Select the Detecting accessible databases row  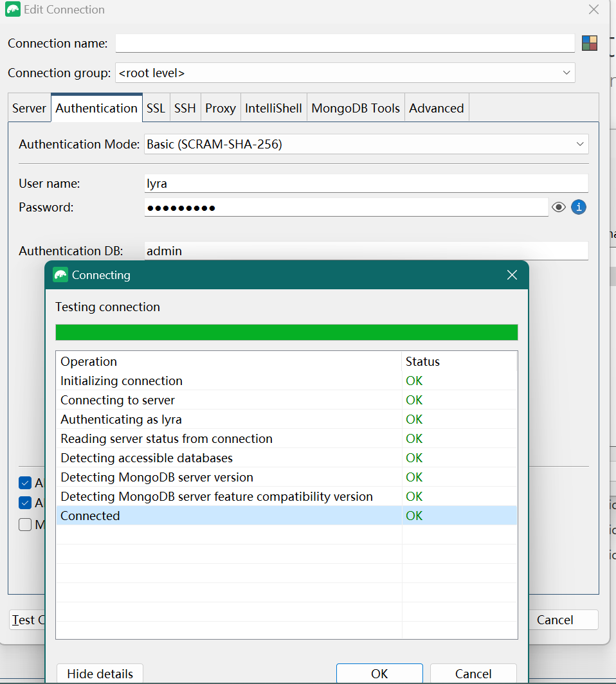click(x=287, y=458)
